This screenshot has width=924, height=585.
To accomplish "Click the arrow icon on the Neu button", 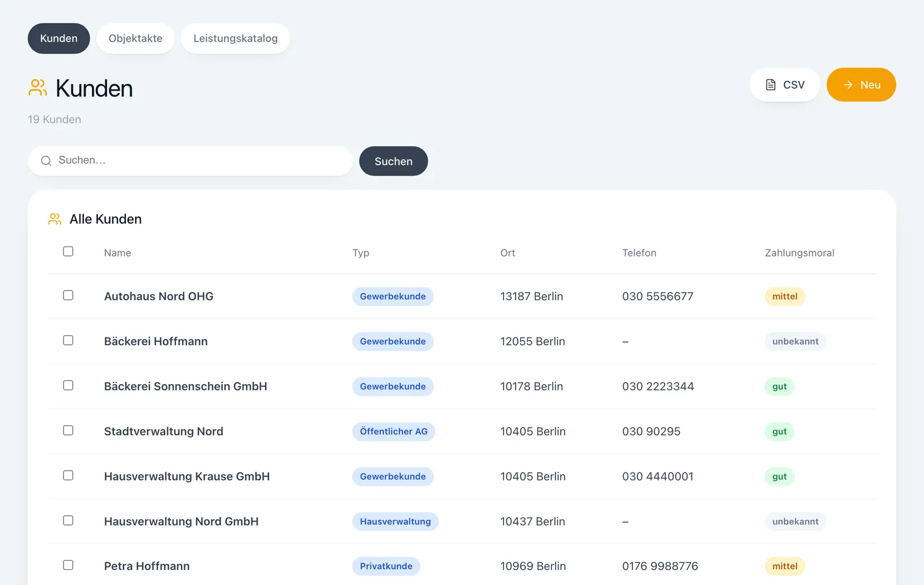I will (x=848, y=85).
